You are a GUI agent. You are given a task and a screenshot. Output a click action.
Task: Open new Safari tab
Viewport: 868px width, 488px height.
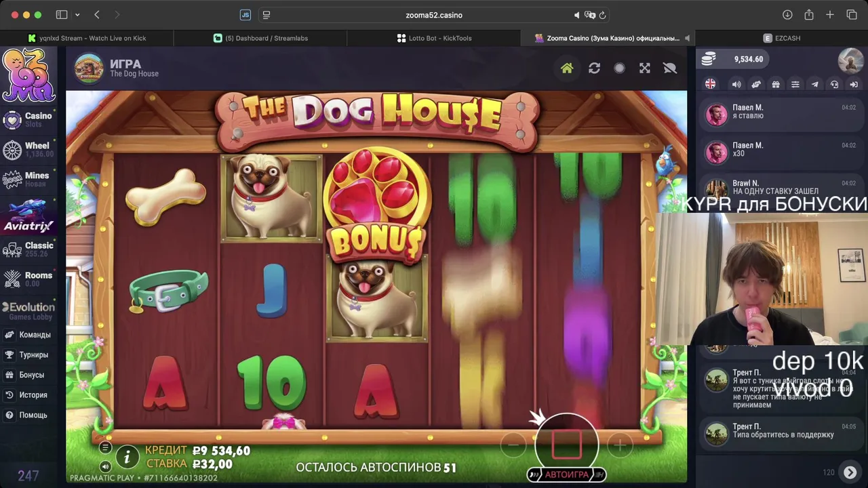click(830, 15)
